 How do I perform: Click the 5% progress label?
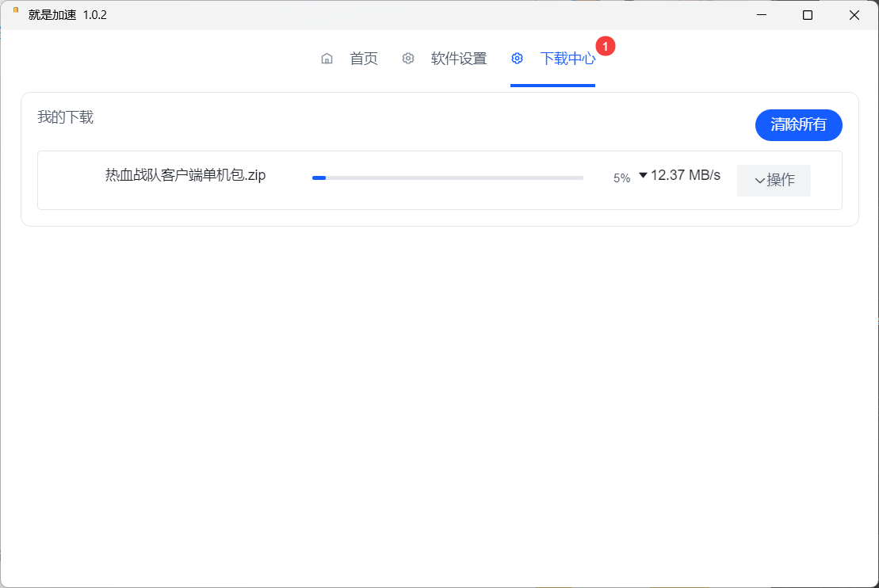point(621,178)
